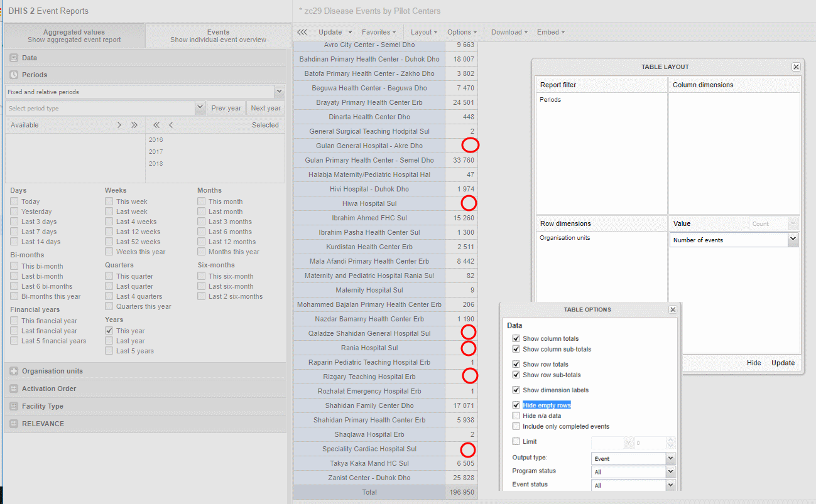The image size is (816, 504).
Task: Click the single left arrow deselect icon
Action: [x=171, y=125]
